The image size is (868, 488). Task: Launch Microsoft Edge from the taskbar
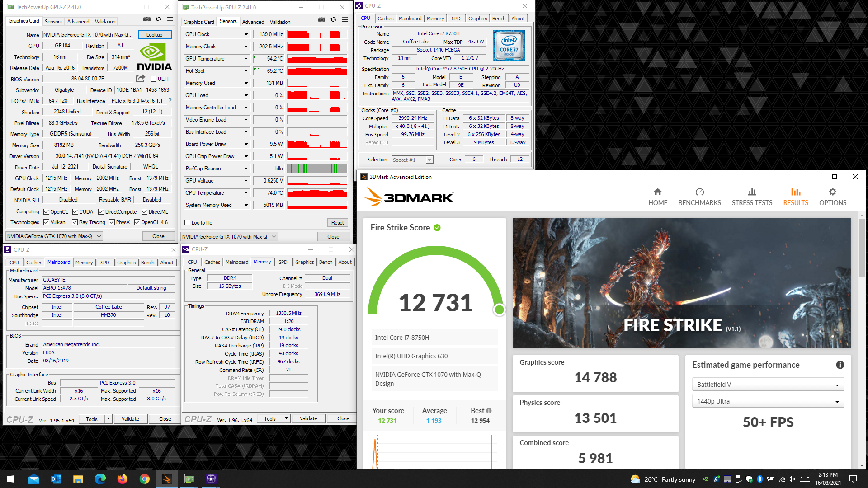click(x=100, y=479)
